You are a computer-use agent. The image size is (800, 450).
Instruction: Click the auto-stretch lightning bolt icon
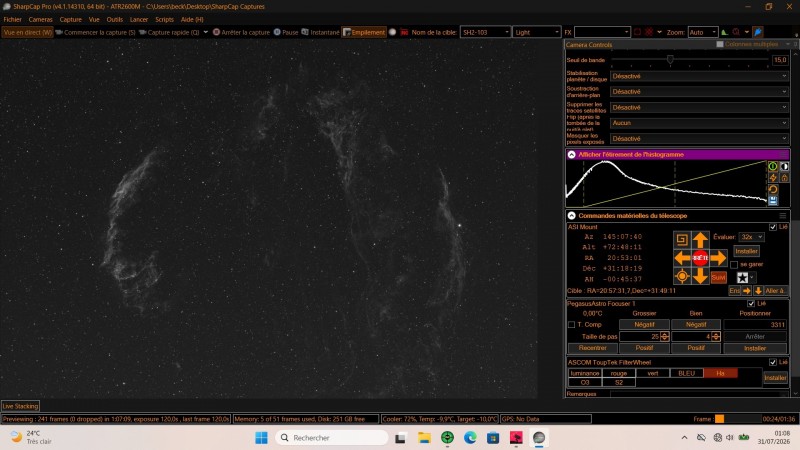[773, 178]
